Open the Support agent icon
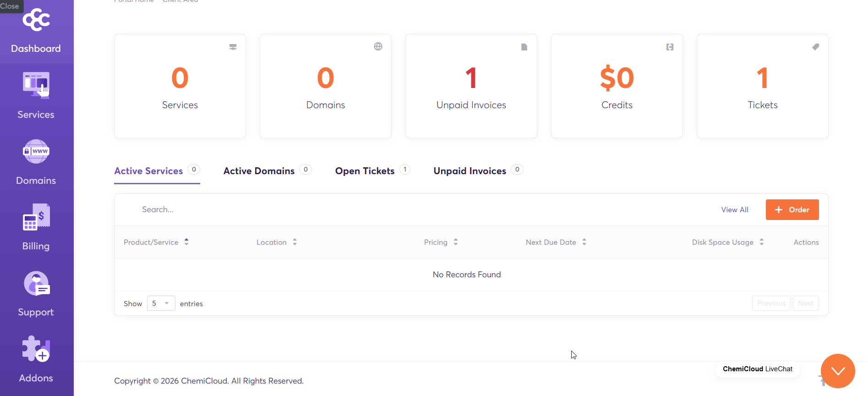The width and height of the screenshot is (868, 396). [x=37, y=283]
